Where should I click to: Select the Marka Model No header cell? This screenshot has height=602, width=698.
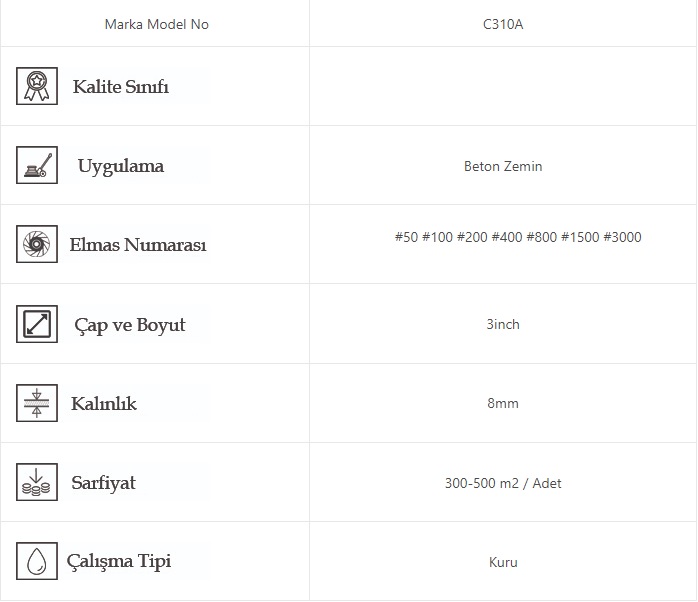pyautogui.click(x=157, y=24)
